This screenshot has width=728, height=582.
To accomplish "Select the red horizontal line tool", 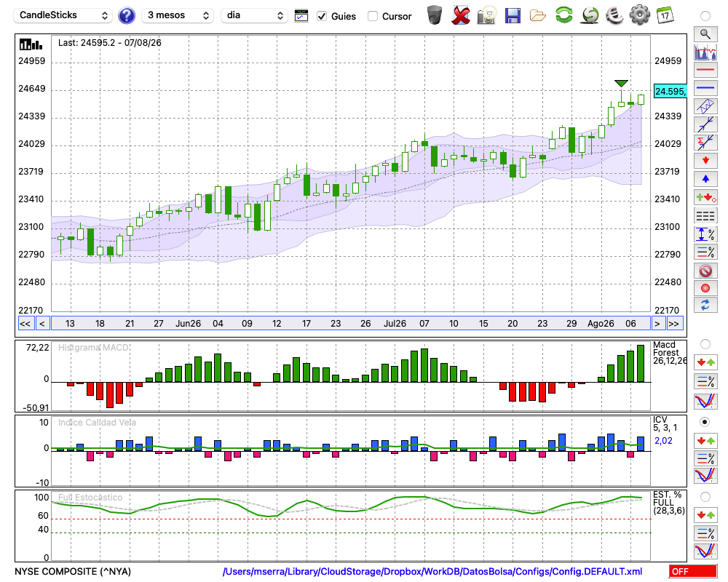I will pos(705,70).
